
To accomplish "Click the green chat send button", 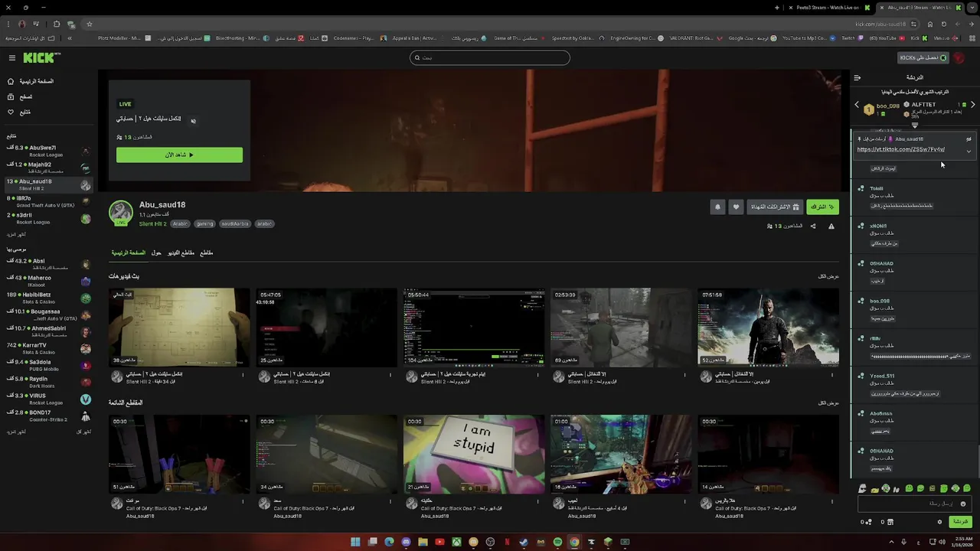I will (x=960, y=522).
